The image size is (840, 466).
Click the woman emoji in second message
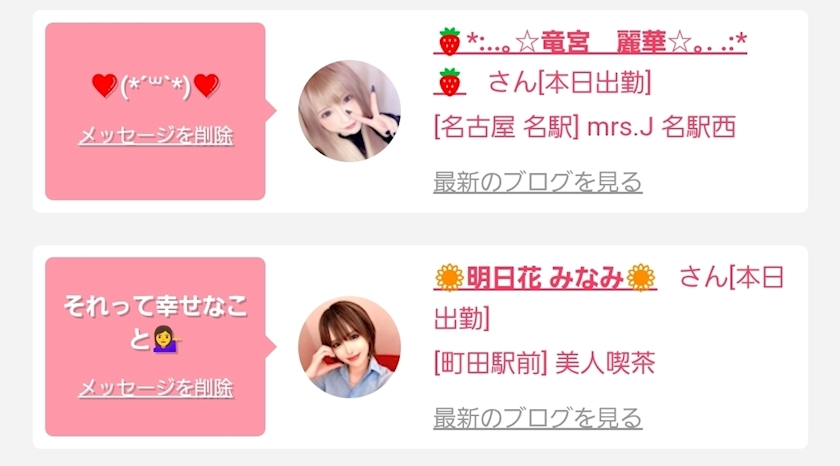[x=167, y=339]
